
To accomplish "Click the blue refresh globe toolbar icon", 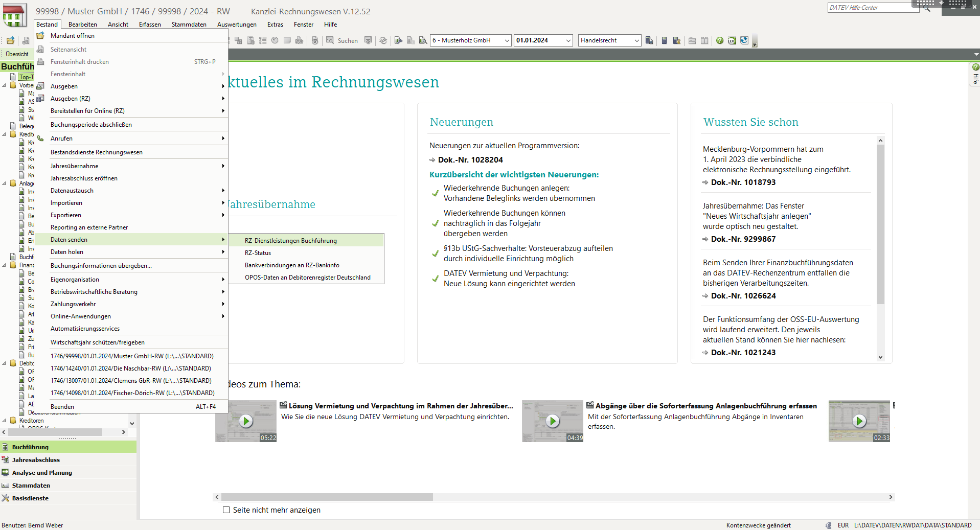I will coord(744,40).
